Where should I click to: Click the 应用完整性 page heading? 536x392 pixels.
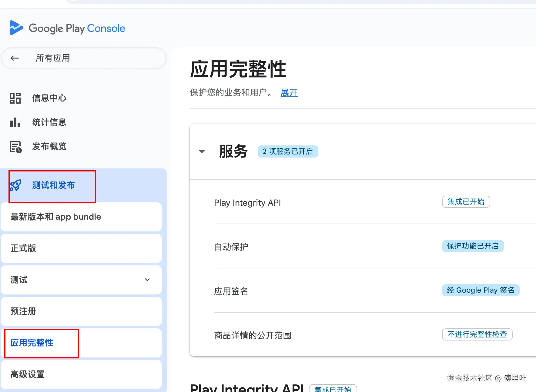(x=238, y=69)
